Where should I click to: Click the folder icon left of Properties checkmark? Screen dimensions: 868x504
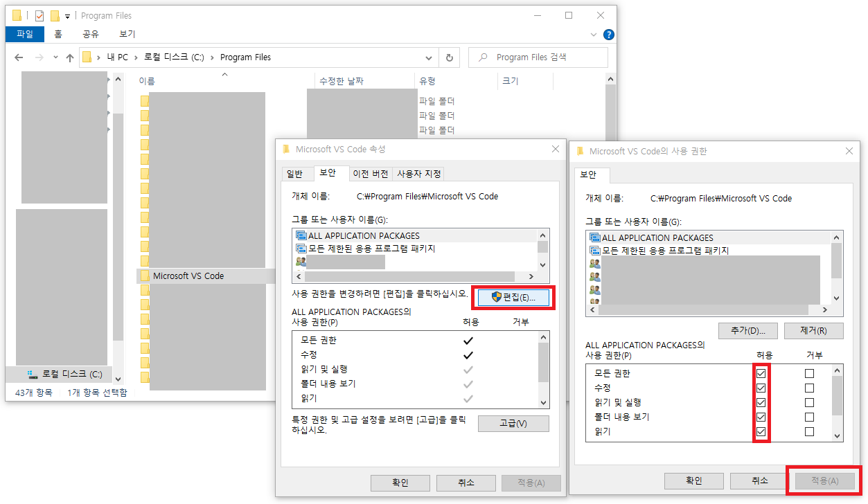pyautogui.click(x=17, y=15)
